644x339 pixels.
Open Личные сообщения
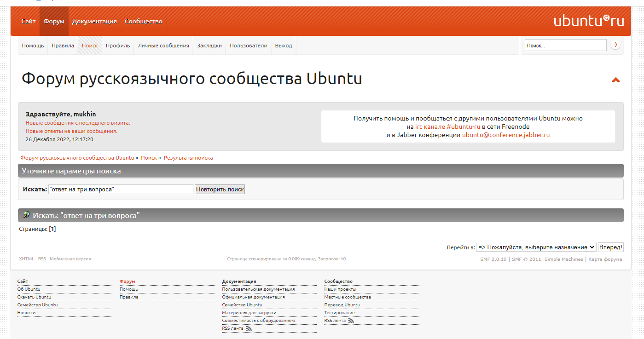(x=163, y=46)
